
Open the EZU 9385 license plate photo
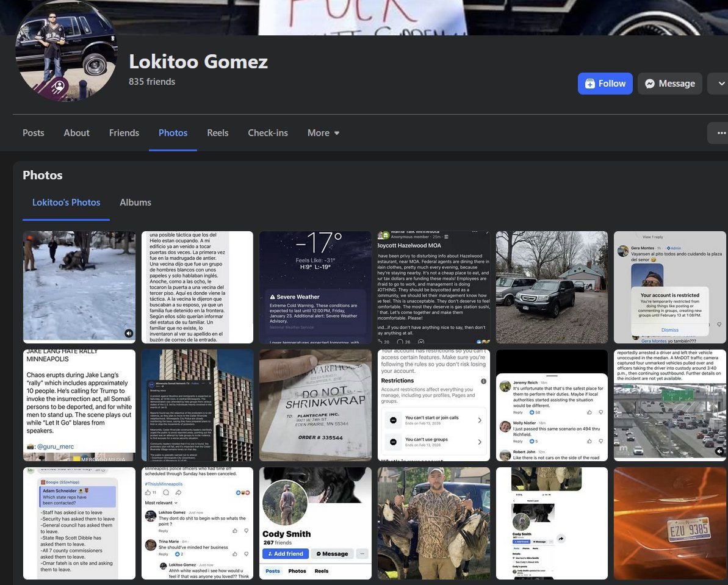669,523
